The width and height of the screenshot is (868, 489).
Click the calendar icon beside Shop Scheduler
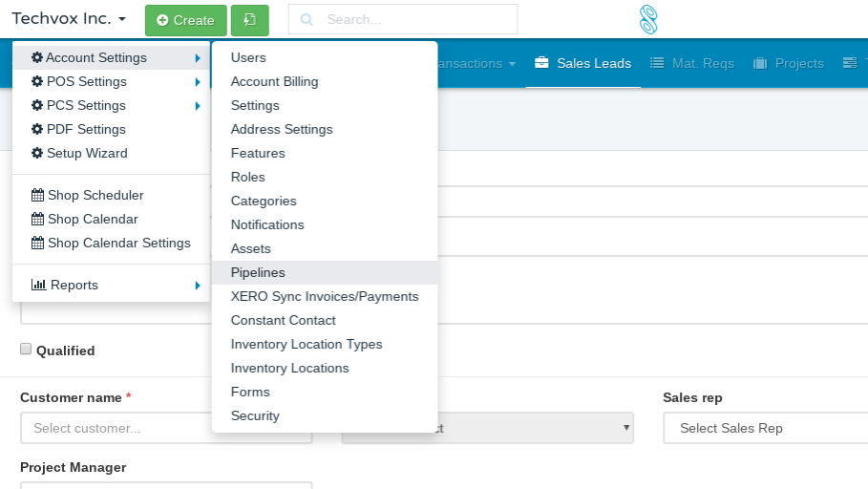click(x=37, y=195)
